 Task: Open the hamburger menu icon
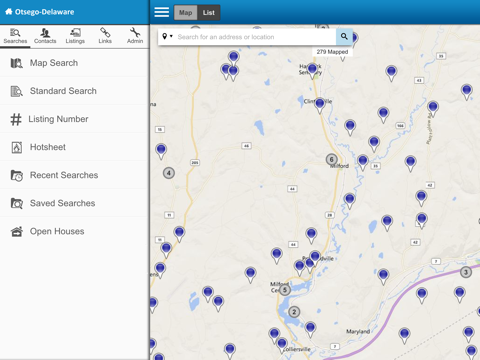pyautogui.click(x=162, y=12)
